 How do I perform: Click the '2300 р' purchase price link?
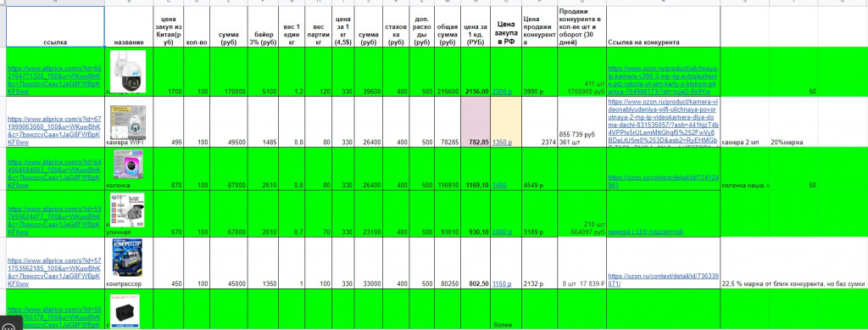(x=503, y=92)
